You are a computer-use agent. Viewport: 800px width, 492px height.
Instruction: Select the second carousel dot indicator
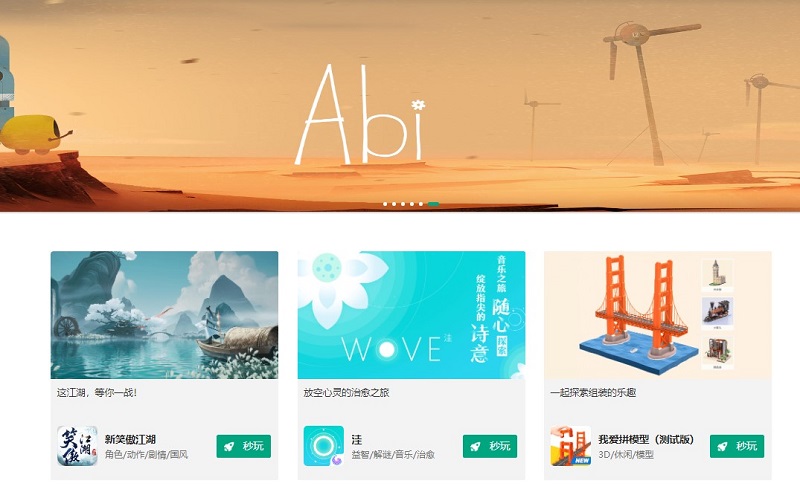[x=394, y=204]
